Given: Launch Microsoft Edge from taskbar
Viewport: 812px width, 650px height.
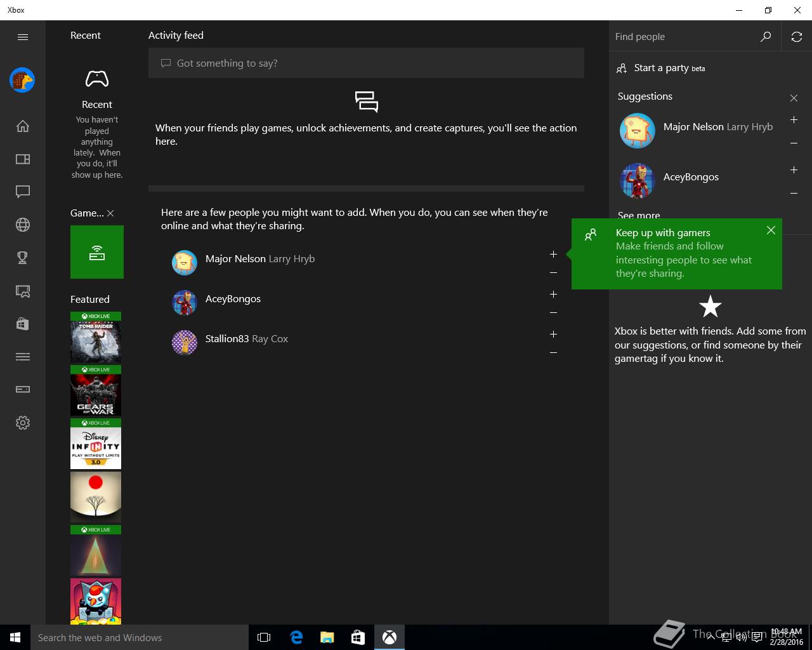Looking at the screenshot, I should coord(296,637).
